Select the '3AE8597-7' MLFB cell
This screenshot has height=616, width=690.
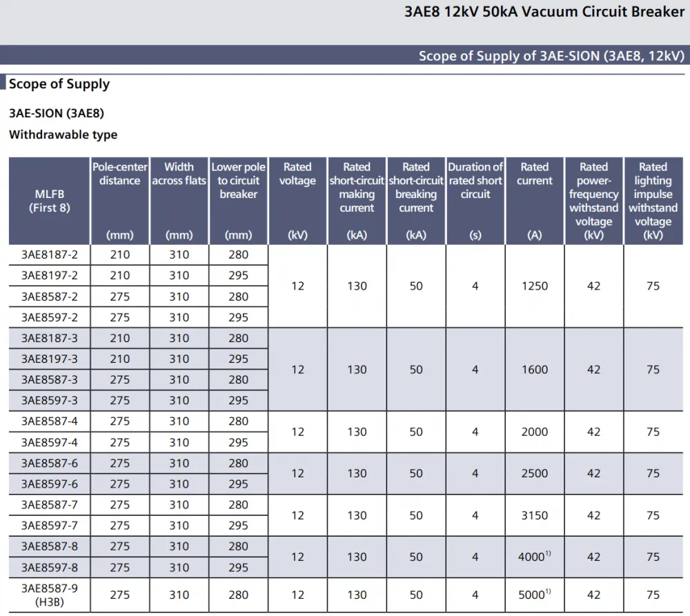click(49, 526)
